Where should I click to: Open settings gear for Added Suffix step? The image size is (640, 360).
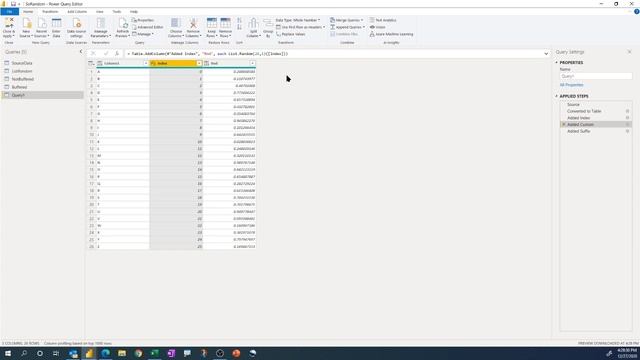pos(627,131)
